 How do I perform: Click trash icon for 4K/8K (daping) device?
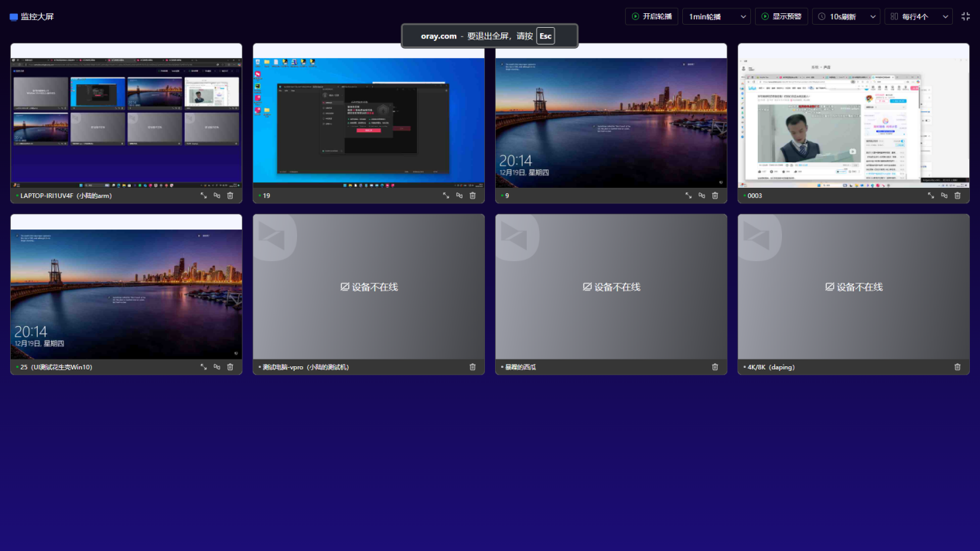point(958,367)
